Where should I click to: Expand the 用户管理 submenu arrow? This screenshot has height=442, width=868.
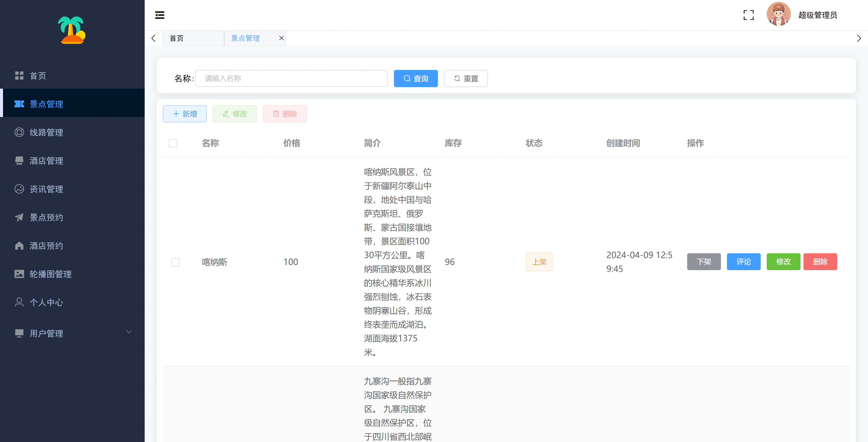[x=129, y=333]
